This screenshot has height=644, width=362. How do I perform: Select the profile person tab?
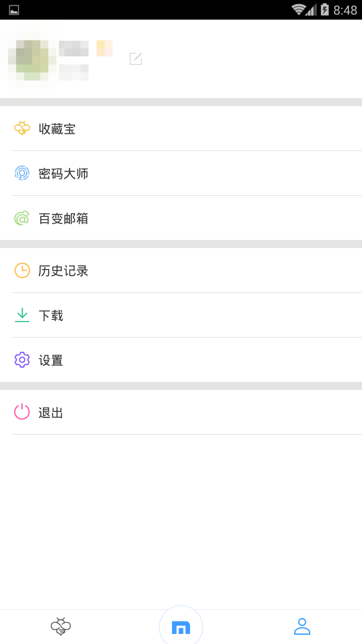(302, 626)
